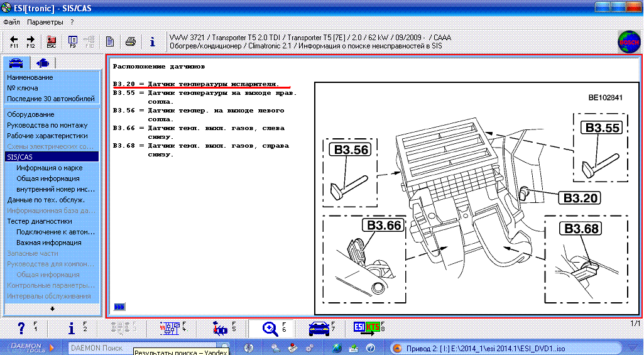Click Руководства для компон… entry
This screenshot has width=644, height=355.
pos(52,264)
